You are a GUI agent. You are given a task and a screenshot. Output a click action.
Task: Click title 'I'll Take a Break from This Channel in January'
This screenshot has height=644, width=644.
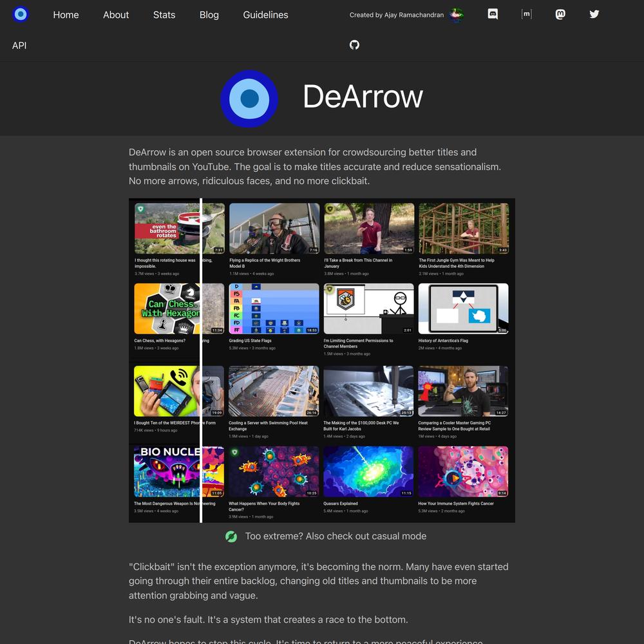358,263
